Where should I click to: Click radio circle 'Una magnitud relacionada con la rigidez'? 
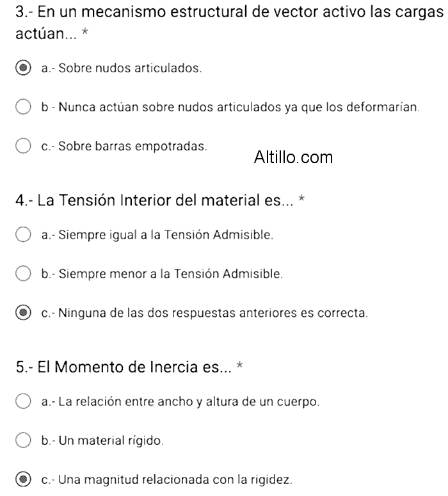pos(23,479)
